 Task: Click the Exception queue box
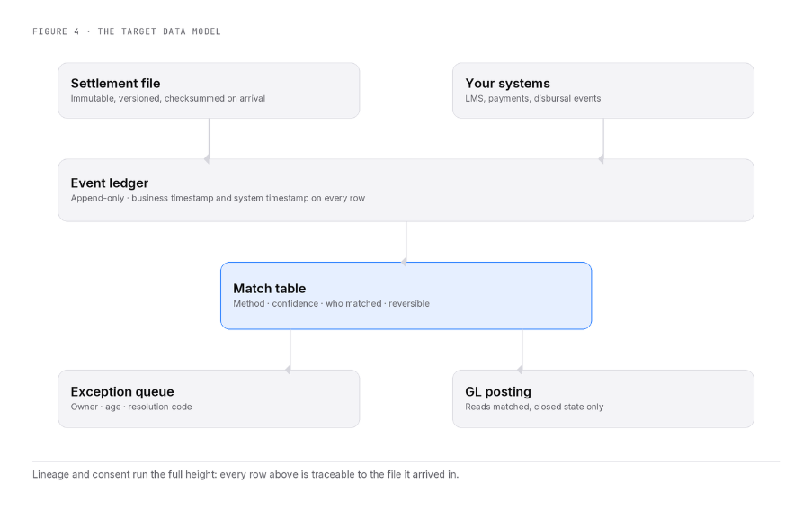click(209, 398)
